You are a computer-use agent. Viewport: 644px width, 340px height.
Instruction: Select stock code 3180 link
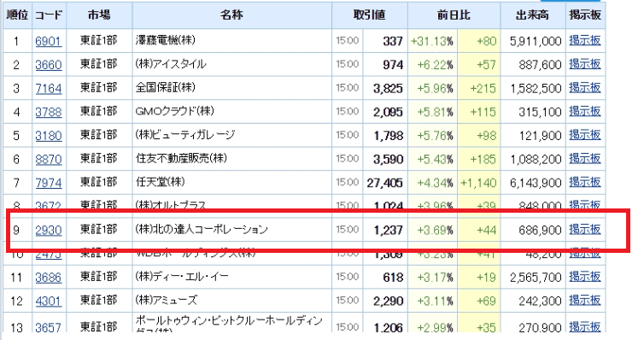point(49,136)
